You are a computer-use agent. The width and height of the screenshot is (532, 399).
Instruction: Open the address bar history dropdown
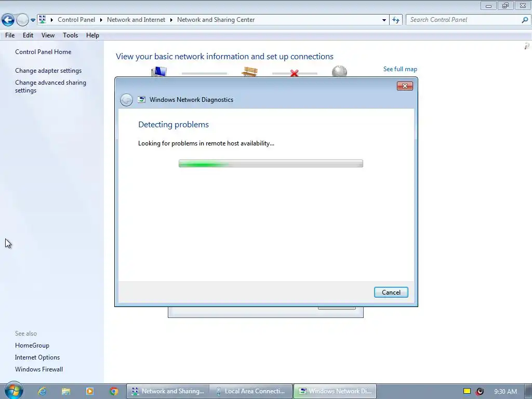click(384, 20)
